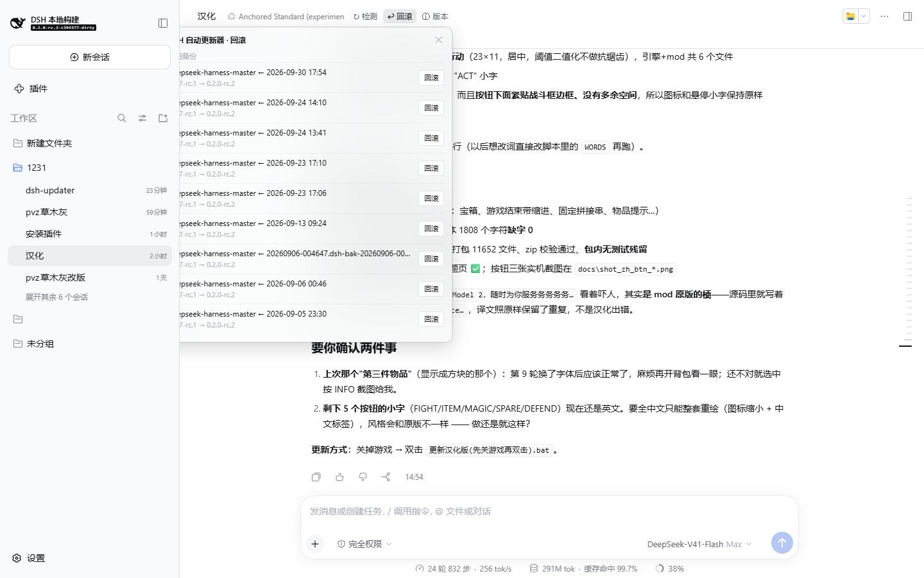This screenshot has height=578, width=924.
Task: Expand the 新建文件夹 folder
Action: point(90,143)
